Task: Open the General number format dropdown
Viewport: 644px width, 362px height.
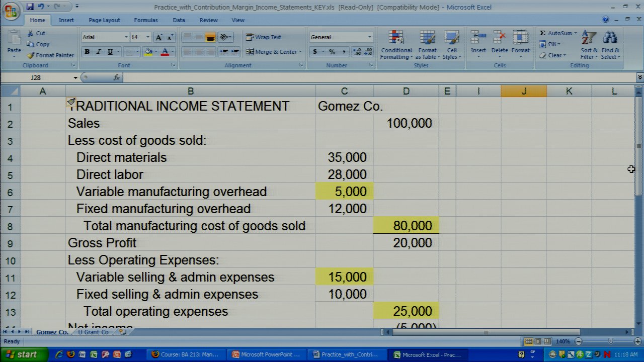Action: [x=369, y=37]
